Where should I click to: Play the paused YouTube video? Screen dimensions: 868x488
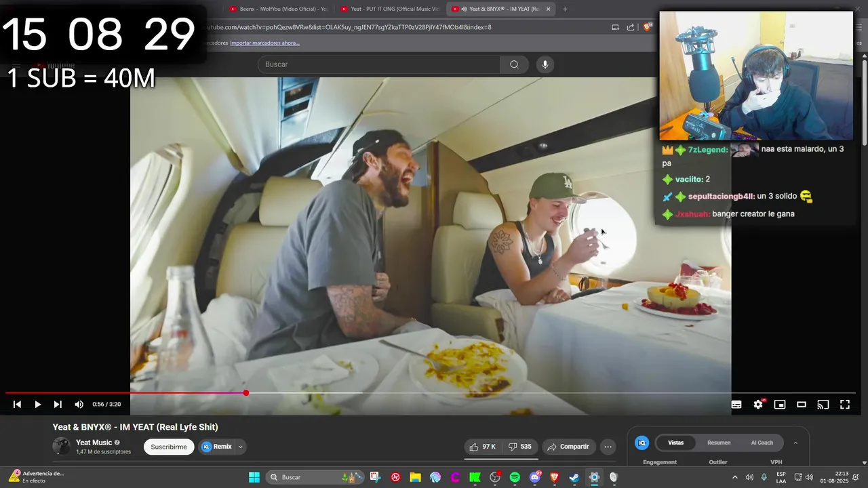(37, 405)
